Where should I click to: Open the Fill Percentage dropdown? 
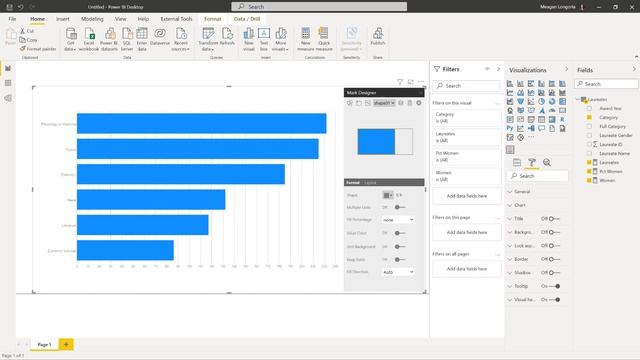(x=398, y=220)
